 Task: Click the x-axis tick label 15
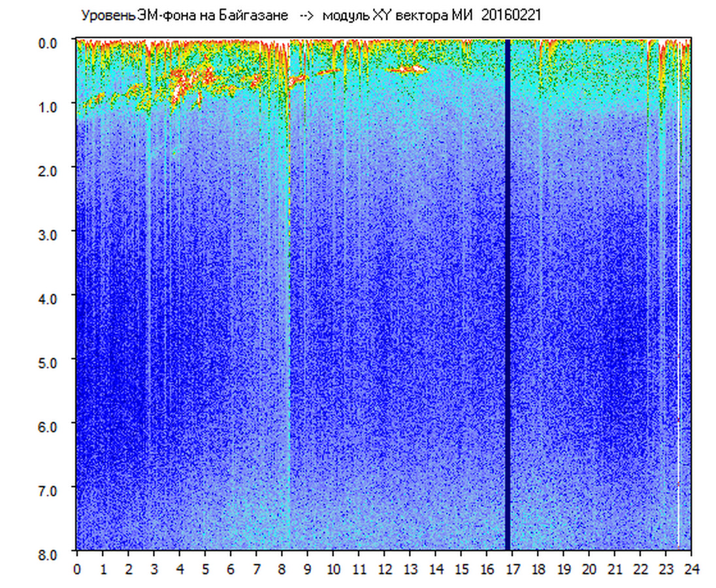click(461, 569)
